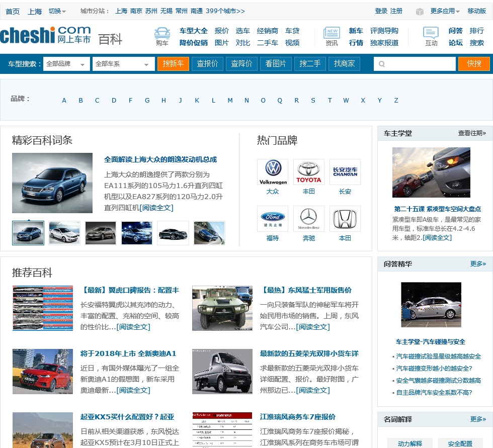
Task: Open 第二十五课 紧凑型车空间大盘点 article
Action: point(437,209)
